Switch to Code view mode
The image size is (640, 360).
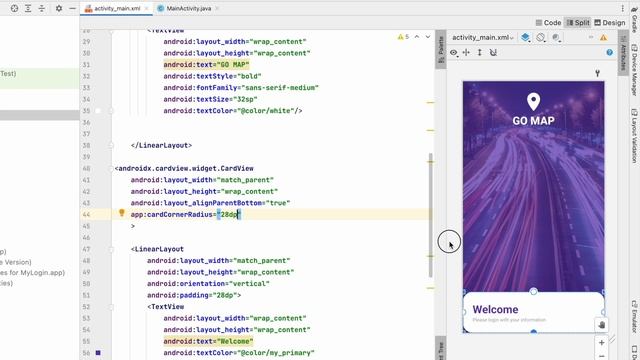pyautogui.click(x=548, y=23)
